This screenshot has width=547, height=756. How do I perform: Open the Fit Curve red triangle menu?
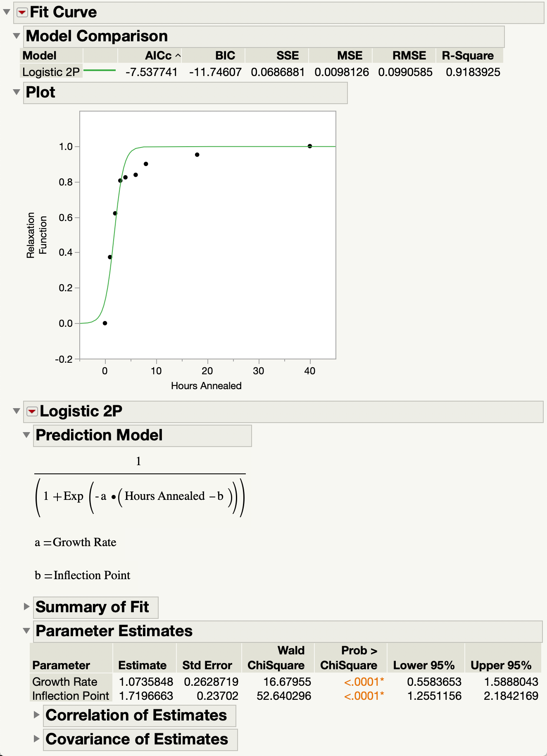click(x=22, y=12)
